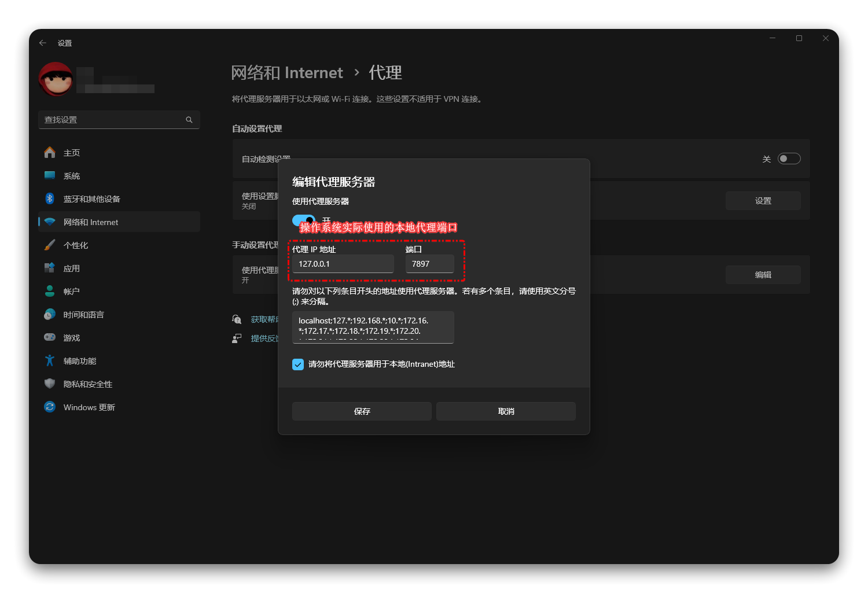Click the breadcrumb chevron before 代理

pyautogui.click(x=356, y=72)
